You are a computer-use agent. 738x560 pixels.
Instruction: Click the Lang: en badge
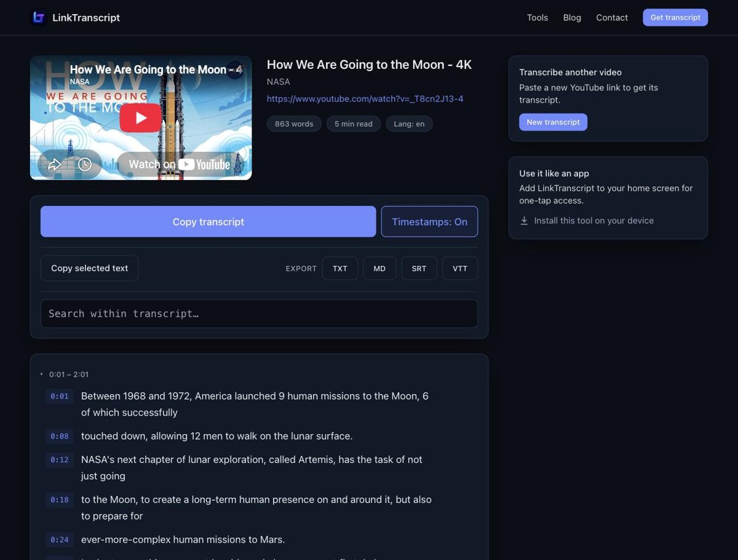pyautogui.click(x=409, y=124)
